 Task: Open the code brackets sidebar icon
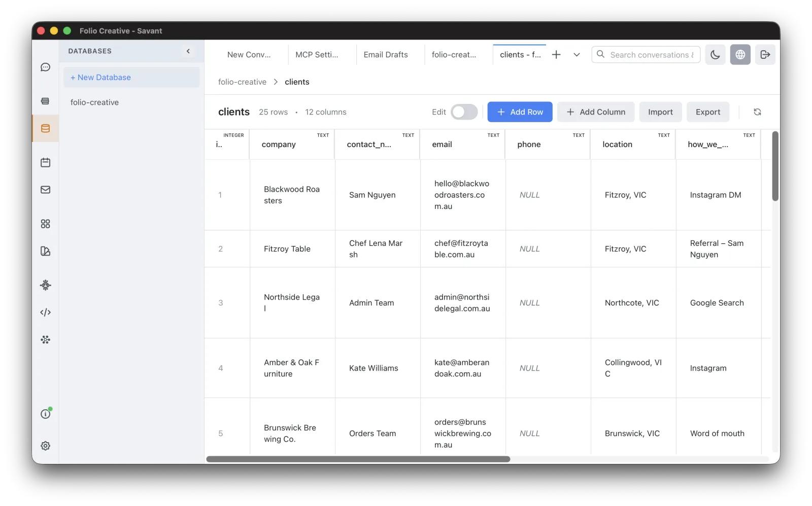(x=45, y=312)
